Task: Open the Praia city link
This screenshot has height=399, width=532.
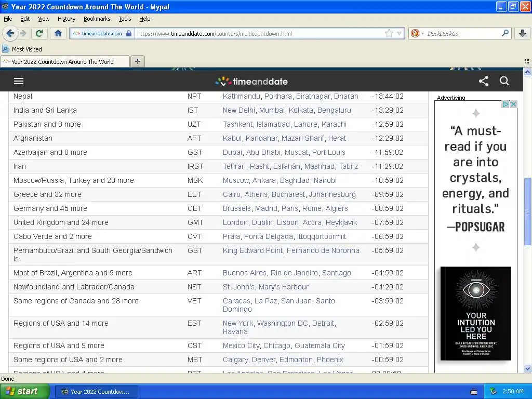Action: [x=231, y=236]
